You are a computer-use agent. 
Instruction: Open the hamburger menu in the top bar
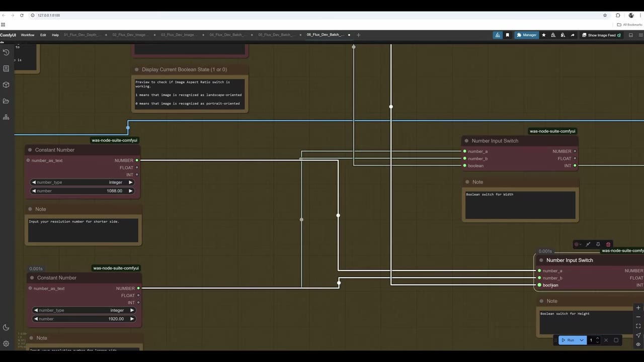coord(640,35)
